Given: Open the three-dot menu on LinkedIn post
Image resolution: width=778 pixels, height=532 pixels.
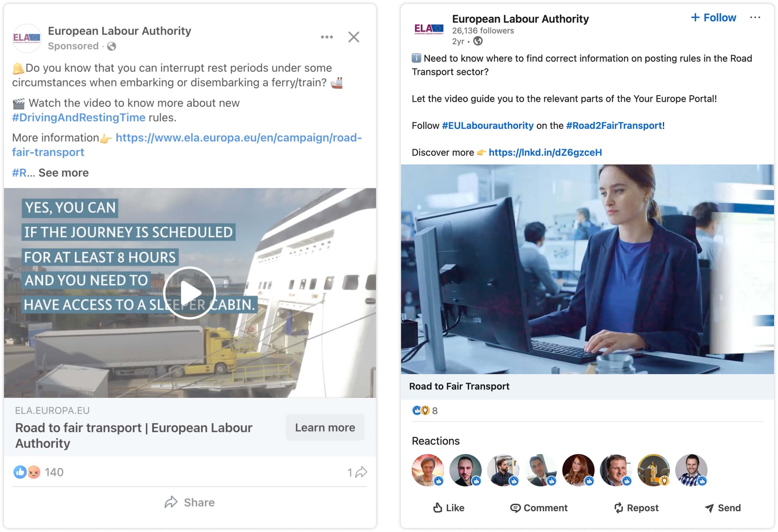Looking at the screenshot, I should 755,17.
